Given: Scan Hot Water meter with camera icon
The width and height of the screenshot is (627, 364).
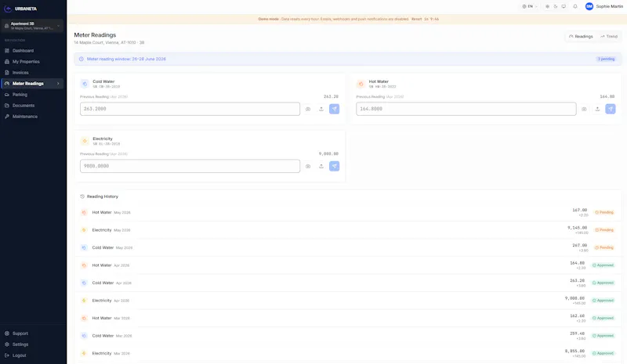Looking at the screenshot, I should 584,109.
